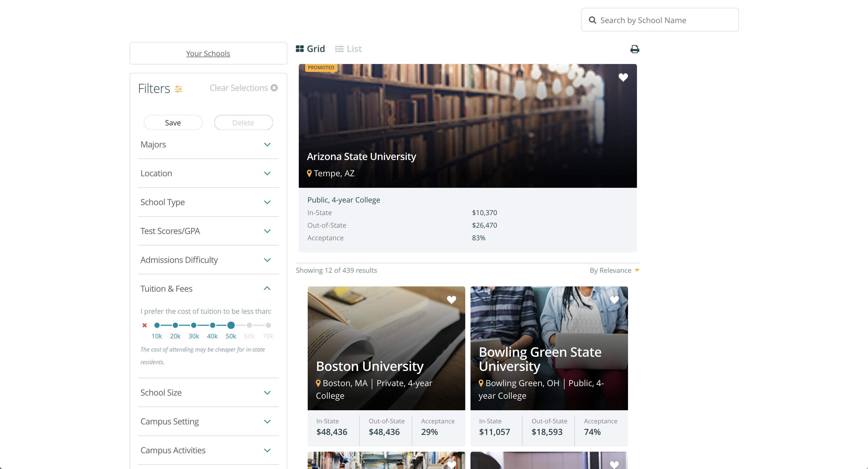Click the Save filters button
This screenshot has height=469, width=868.
[x=173, y=122]
